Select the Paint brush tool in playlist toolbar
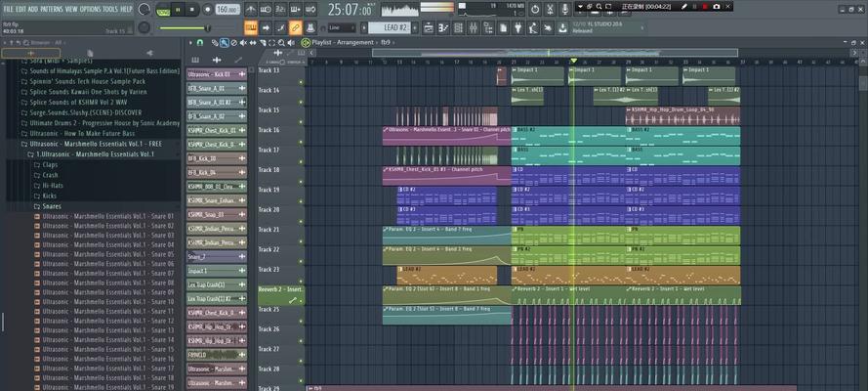 point(225,43)
